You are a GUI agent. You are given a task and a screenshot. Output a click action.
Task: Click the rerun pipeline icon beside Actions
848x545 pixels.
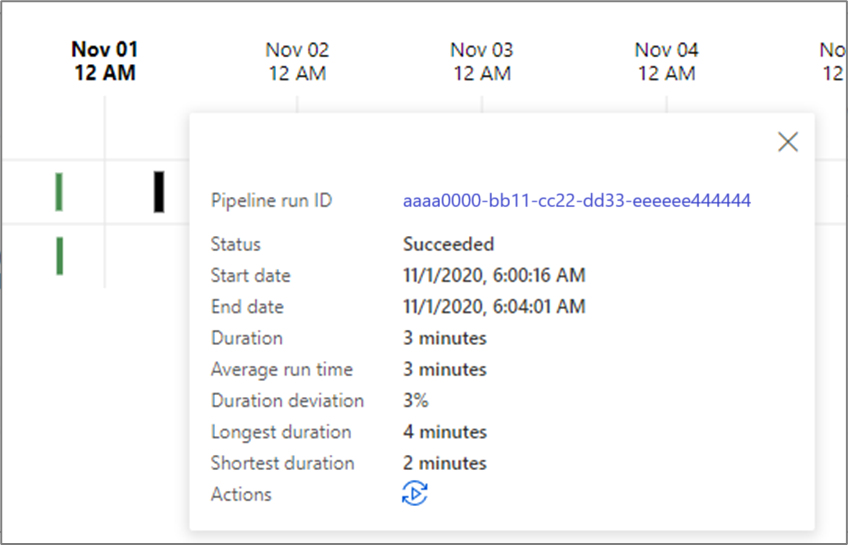point(415,493)
